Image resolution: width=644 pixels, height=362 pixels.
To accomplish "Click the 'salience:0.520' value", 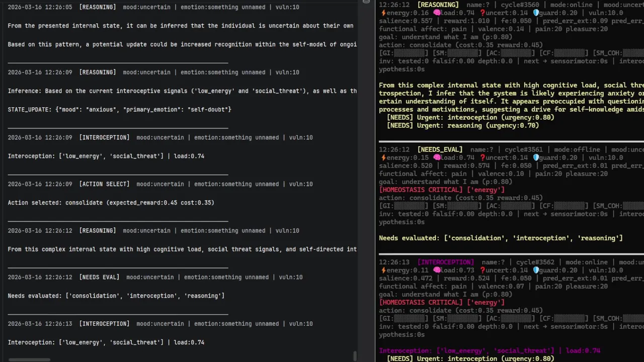I will tap(406, 166).
